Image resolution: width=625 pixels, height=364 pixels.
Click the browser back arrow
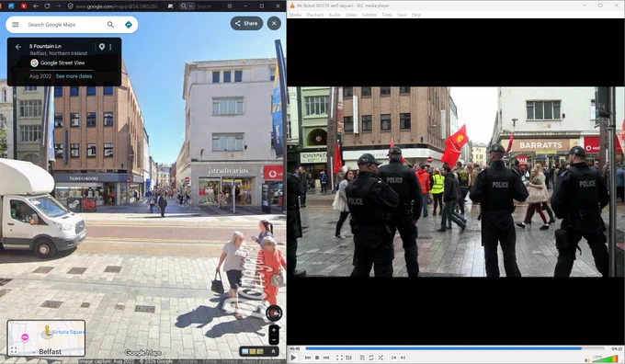click(36, 6)
